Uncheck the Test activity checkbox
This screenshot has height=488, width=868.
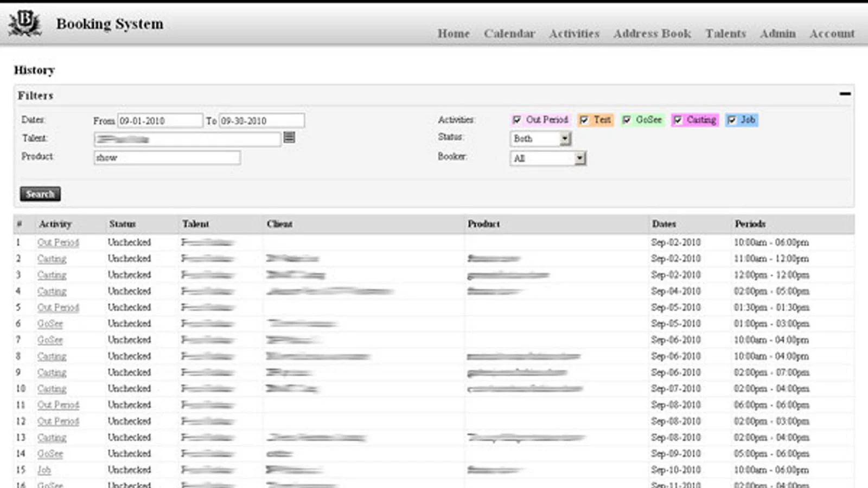pos(584,120)
